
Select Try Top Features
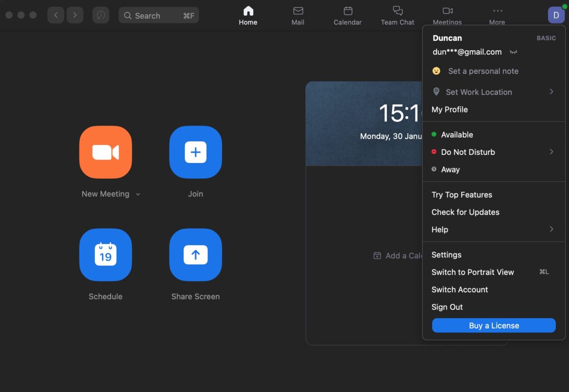tap(462, 195)
